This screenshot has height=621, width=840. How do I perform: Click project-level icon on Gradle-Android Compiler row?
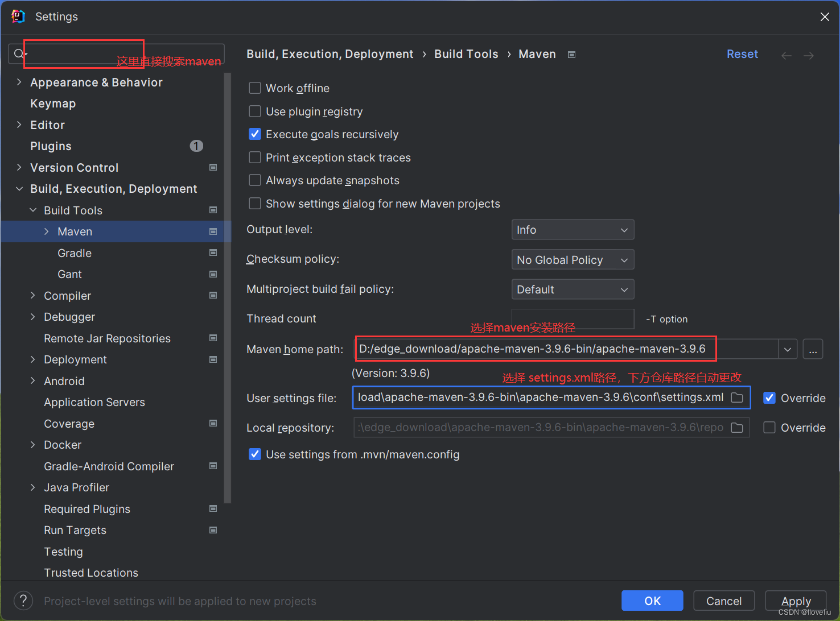coord(213,466)
